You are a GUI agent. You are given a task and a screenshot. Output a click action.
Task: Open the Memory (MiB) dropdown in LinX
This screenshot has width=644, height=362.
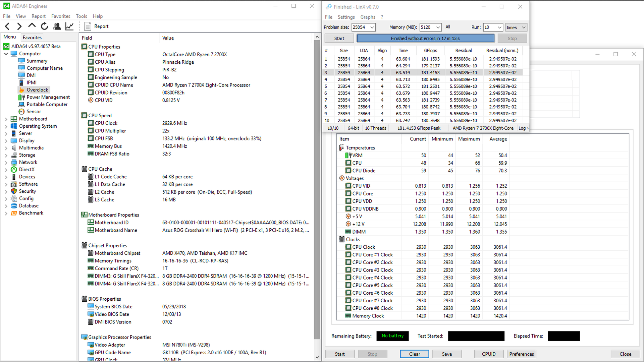(x=438, y=27)
